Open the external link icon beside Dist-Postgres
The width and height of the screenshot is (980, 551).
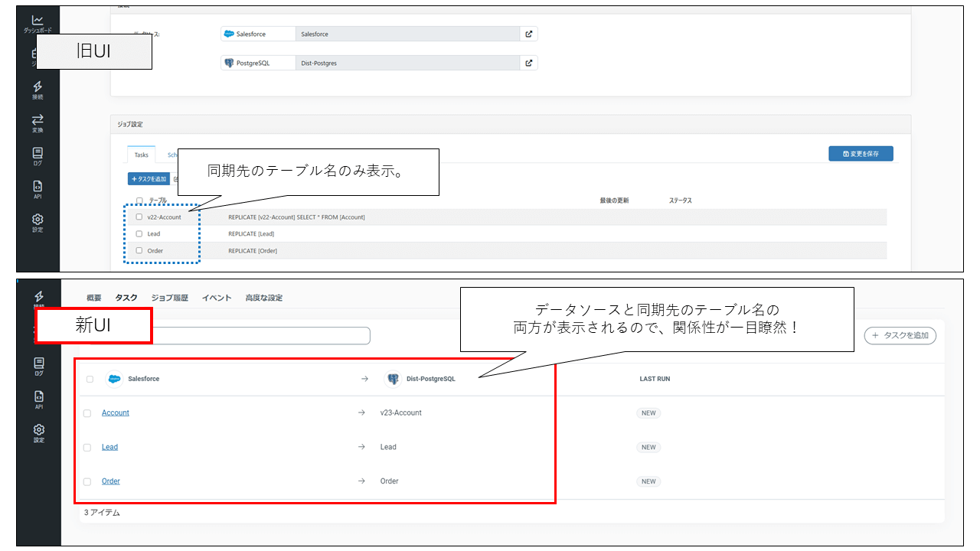(x=528, y=63)
